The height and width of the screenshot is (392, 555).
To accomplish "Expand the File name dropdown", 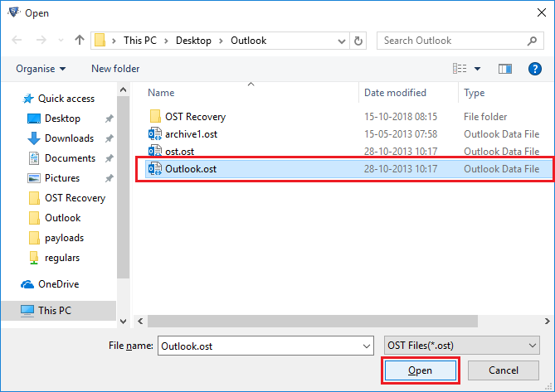I will 367,346.
